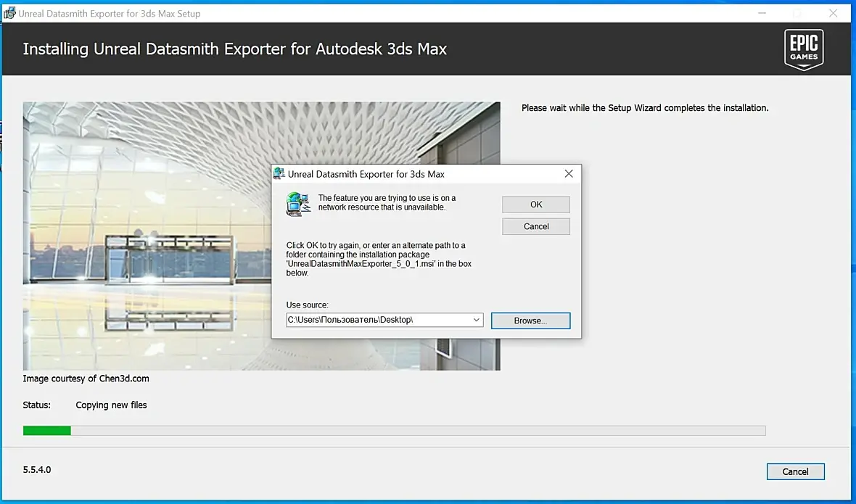Screen dimensions: 856x504
Task: Click the 'Installing Unreal Datasmith Exporter' header title
Action: pos(235,49)
